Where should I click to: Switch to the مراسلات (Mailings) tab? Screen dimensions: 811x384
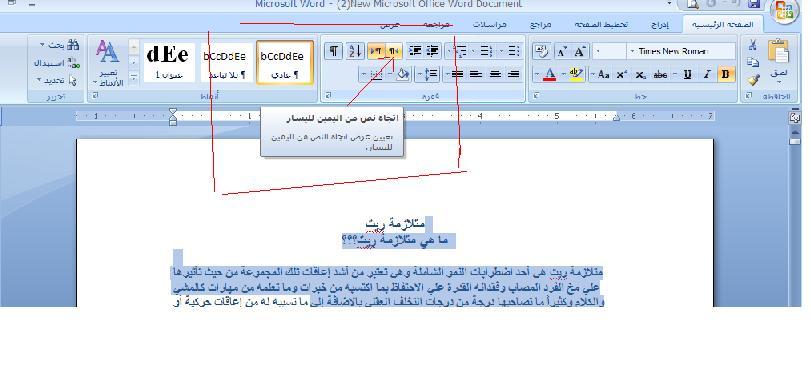(x=489, y=25)
